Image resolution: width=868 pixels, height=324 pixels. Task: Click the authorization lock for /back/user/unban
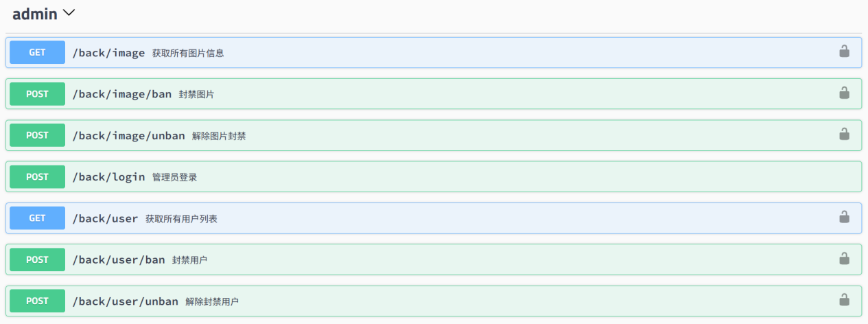(844, 300)
